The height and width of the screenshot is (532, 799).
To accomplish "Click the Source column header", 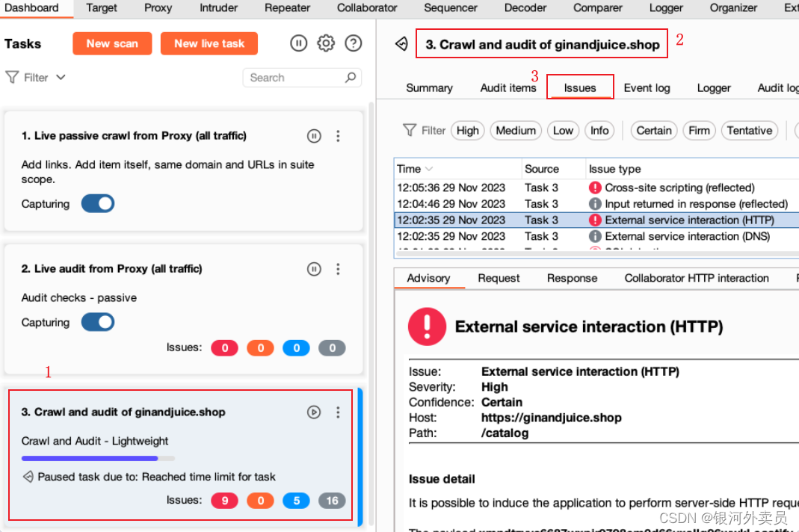I will tap(553, 169).
